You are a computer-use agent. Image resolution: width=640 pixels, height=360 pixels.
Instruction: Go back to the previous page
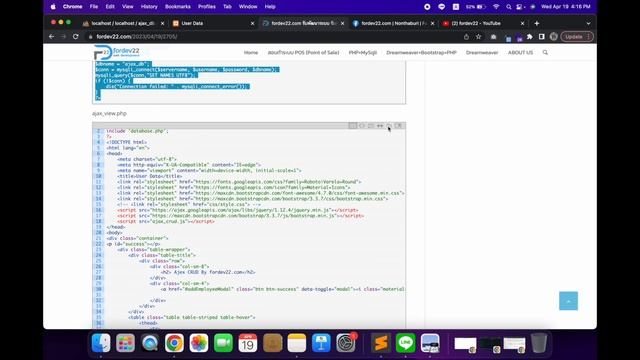[x=51, y=36]
